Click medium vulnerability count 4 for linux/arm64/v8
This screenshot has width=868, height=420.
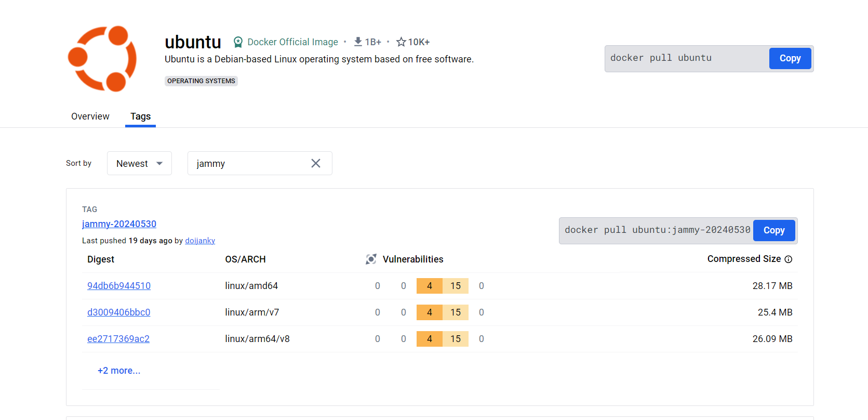pyautogui.click(x=430, y=339)
